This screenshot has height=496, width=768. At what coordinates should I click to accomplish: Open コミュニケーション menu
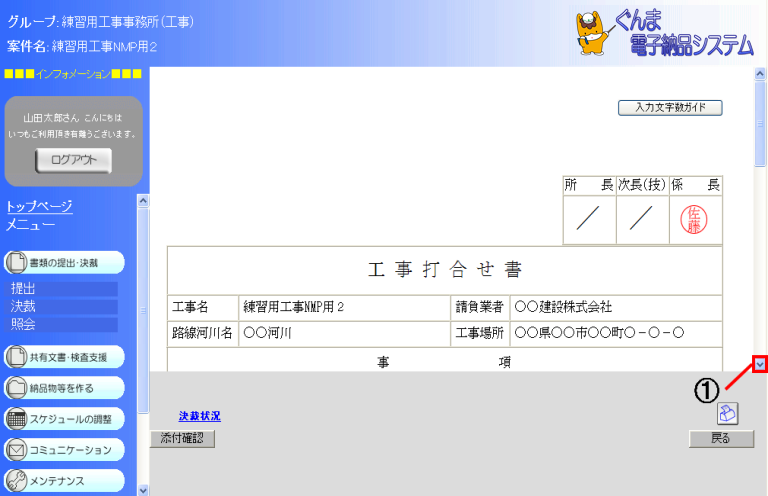pyautogui.click(x=64, y=449)
